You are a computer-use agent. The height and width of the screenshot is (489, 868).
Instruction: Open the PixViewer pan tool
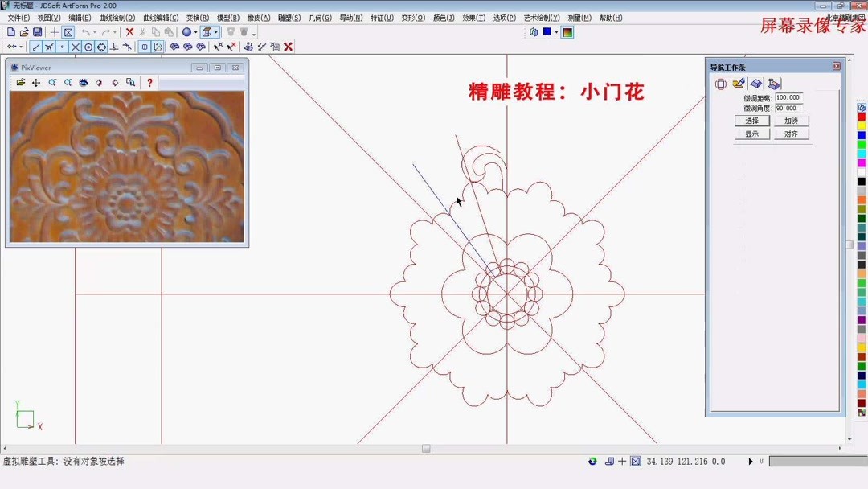click(35, 82)
